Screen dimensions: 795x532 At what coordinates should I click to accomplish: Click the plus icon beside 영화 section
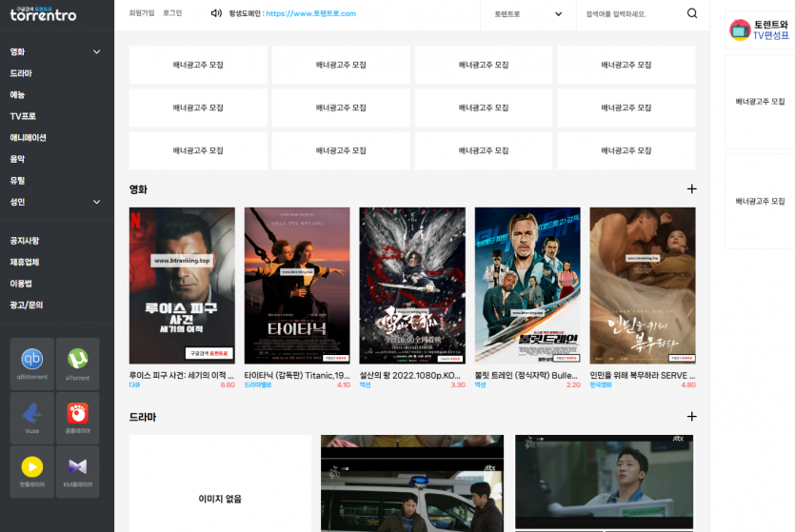click(x=691, y=189)
